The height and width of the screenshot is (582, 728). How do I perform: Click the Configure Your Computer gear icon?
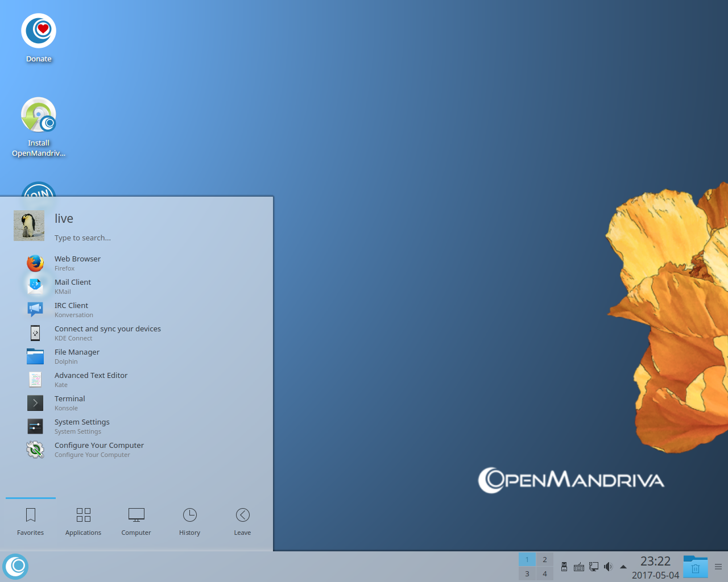point(35,450)
